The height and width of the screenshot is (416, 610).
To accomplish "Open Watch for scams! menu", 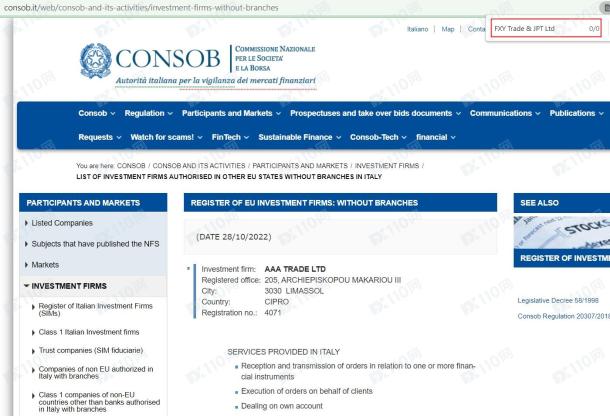I will pos(166,137).
